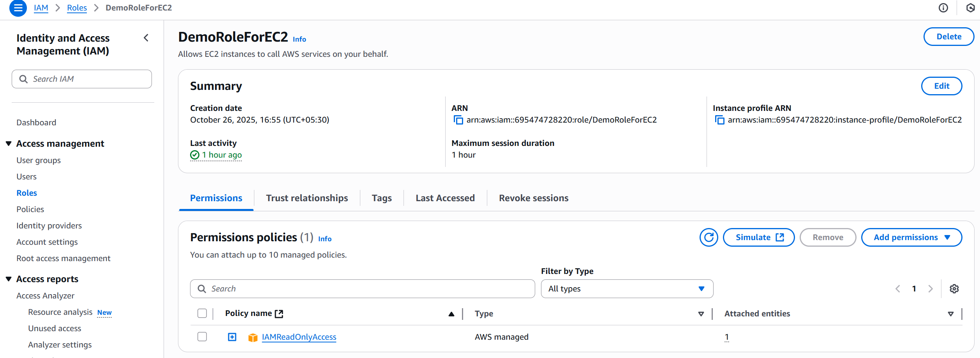Click the info circle icon in header
Screen dimensions: 980x358
coord(943,8)
